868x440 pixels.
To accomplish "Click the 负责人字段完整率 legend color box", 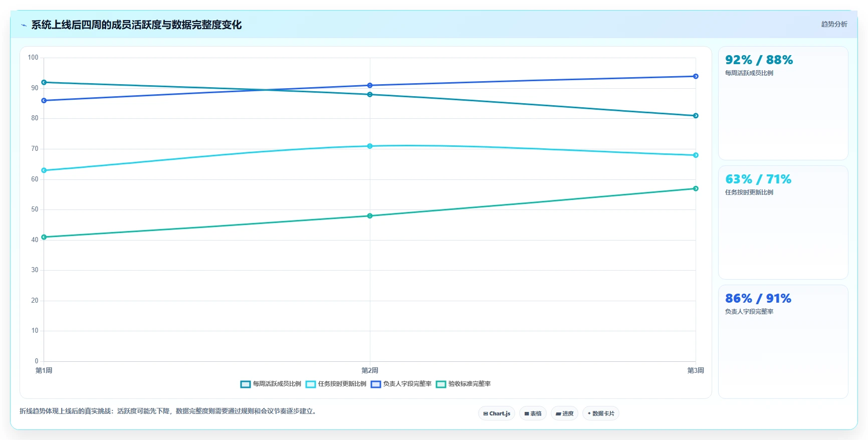I will pyautogui.click(x=376, y=384).
